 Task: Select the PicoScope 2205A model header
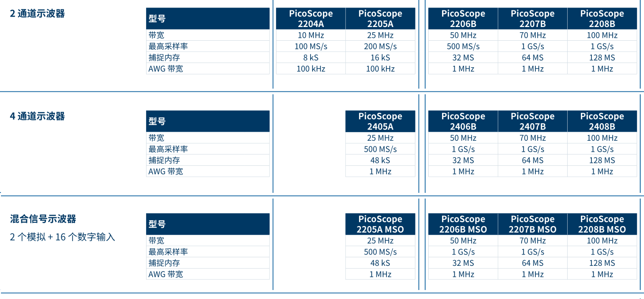[x=380, y=18]
